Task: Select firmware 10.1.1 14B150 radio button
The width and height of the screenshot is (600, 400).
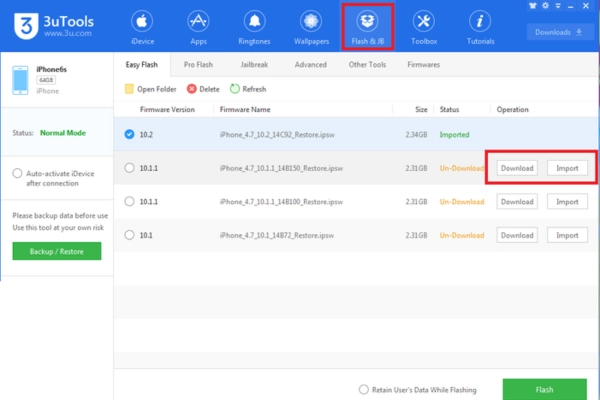Action: (129, 168)
